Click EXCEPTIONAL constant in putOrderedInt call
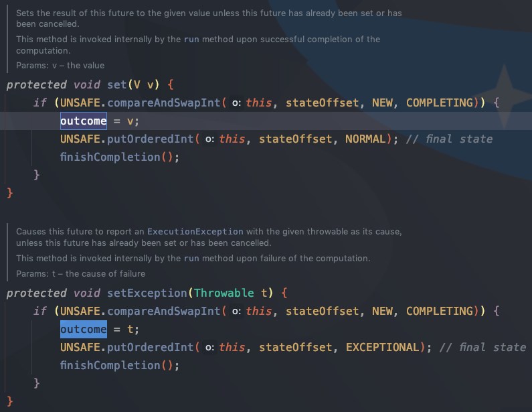 click(382, 347)
